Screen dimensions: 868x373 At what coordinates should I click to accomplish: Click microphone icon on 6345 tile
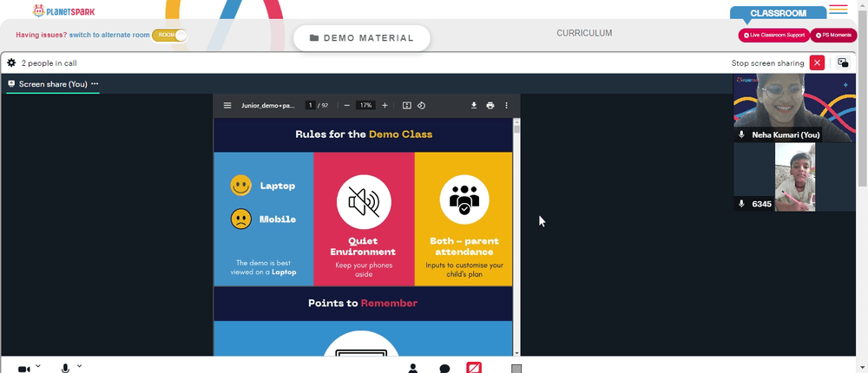click(742, 204)
